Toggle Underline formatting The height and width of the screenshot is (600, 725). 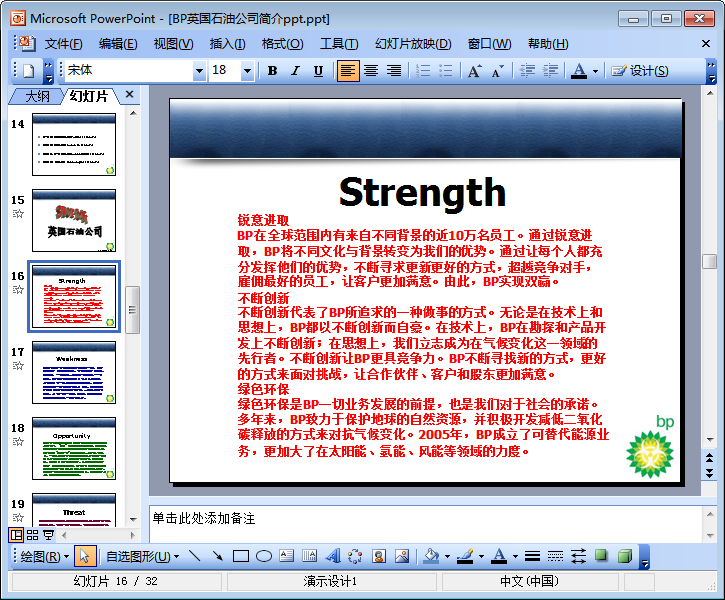[x=318, y=71]
